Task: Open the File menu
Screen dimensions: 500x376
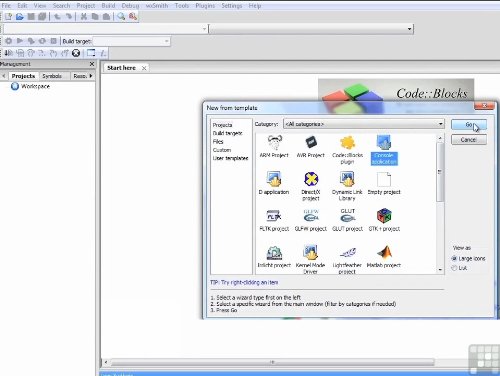Action: (6, 6)
